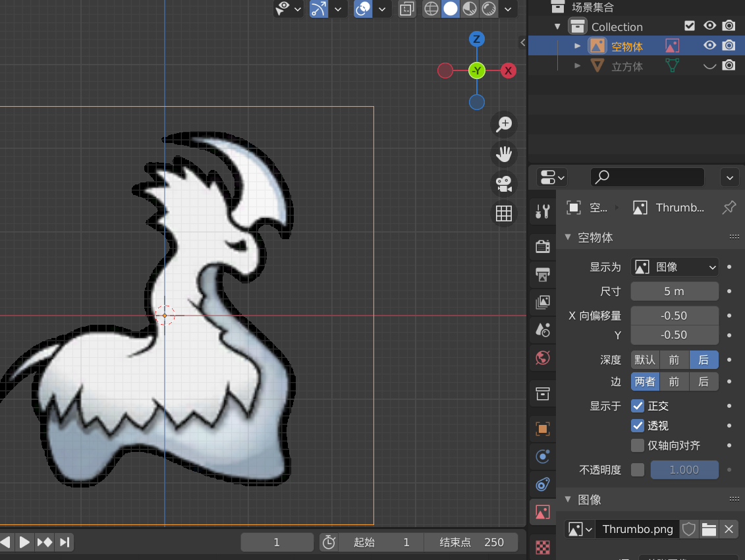The width and height of the screenshot is (745, 560).
Task: Click the X 向偏移量 -0.50 field
Action: (675, 316)
